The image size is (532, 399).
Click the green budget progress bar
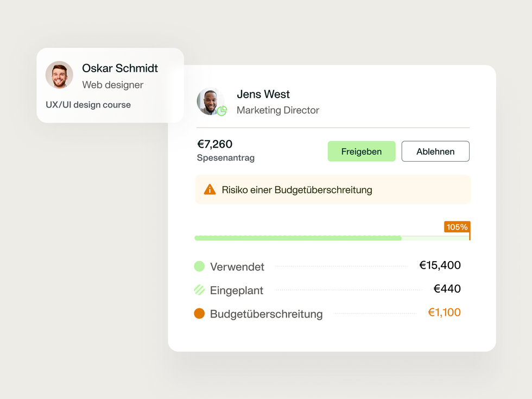[x=299, y=238]
